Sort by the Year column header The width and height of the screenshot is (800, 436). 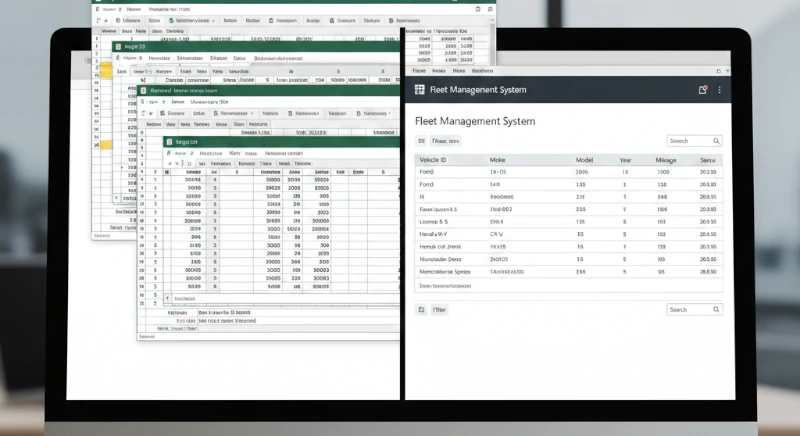pyautogui.click(x=625, y=160)
